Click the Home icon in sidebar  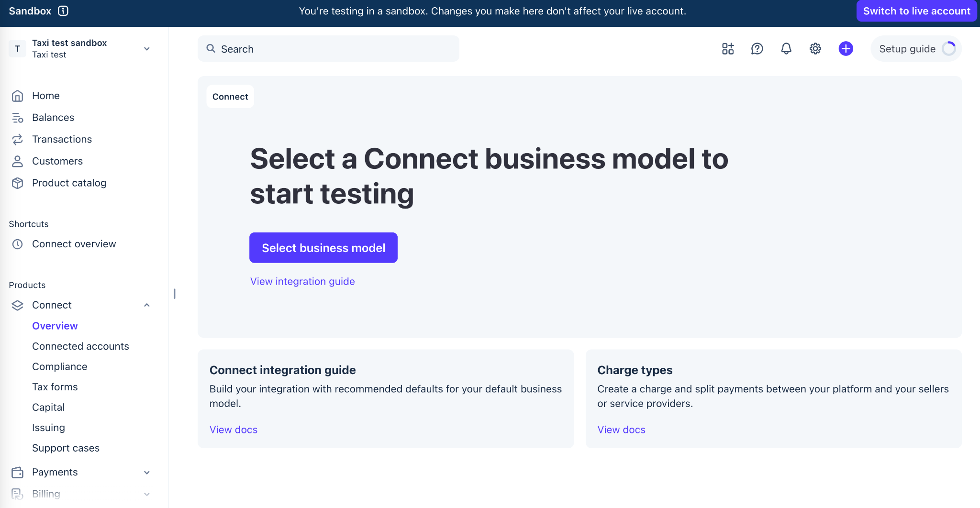point(18,96)
